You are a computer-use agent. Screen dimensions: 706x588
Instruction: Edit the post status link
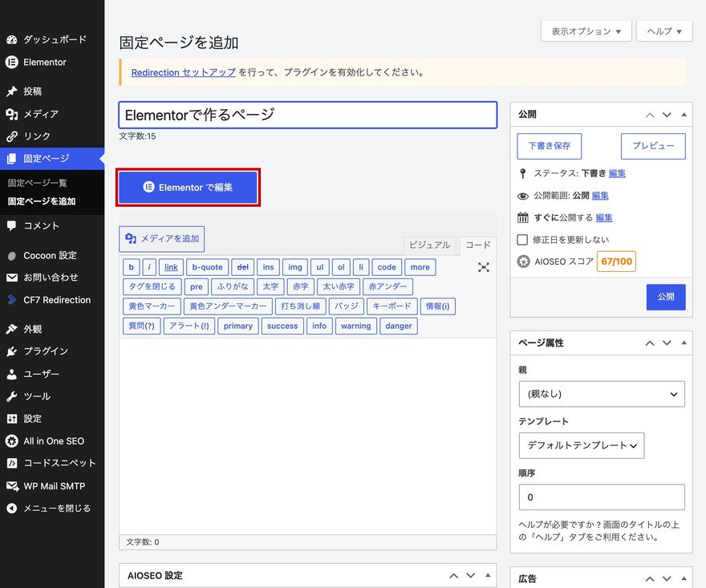[x=617, y=173]
